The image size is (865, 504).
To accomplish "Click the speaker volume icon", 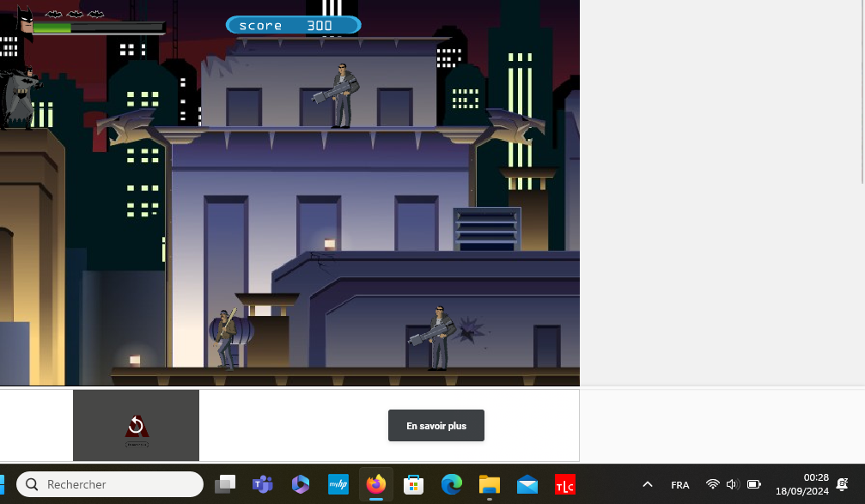I will click(x=732, y=484).
